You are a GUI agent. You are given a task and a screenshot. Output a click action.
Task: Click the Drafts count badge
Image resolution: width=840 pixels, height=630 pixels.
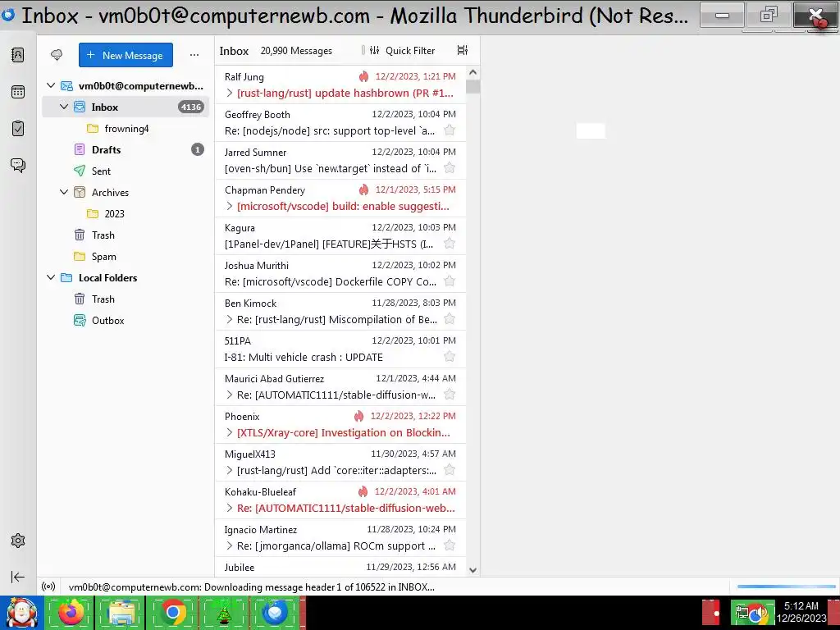click(198, 149)
